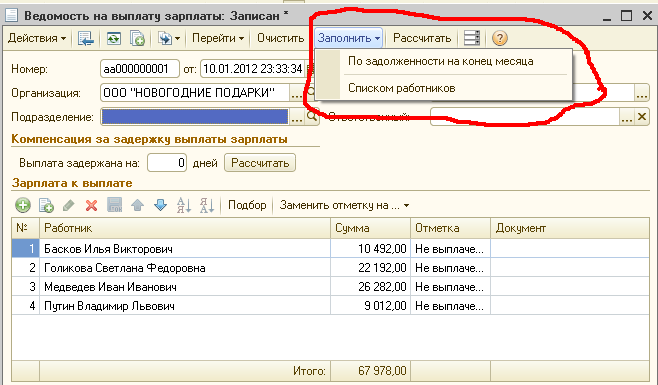The width and height of the screenshot is (658, 385).
Task: Open selection button for Подразделение field
Action: 297,117
